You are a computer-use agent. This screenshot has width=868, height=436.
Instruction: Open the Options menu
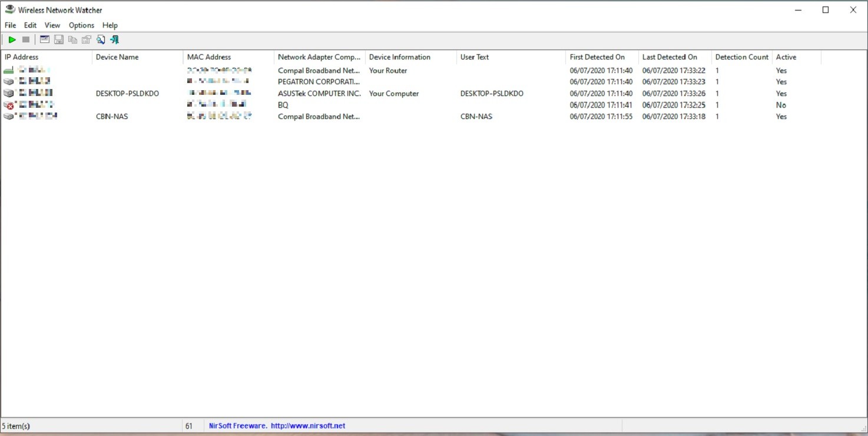point(81,25)
